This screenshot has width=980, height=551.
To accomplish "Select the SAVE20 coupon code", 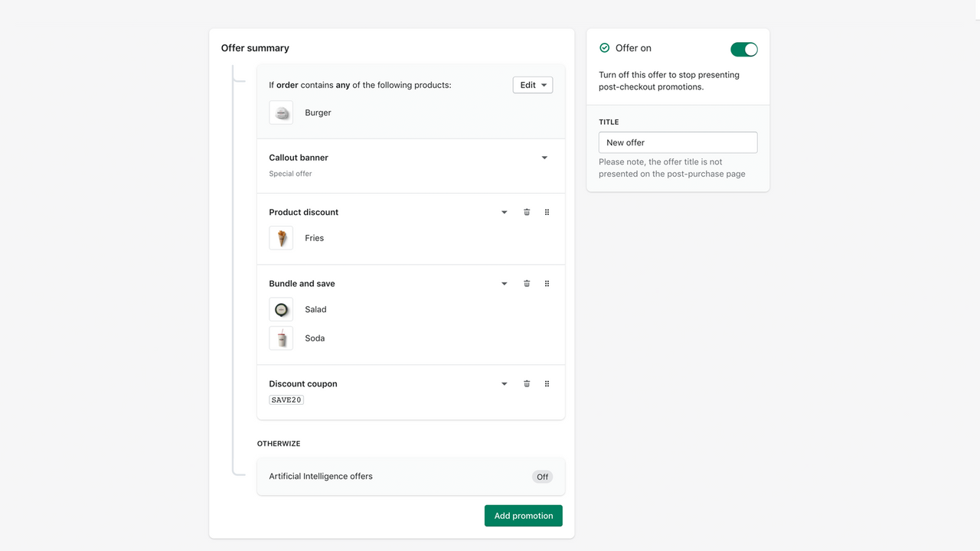I will pos(286,399).
